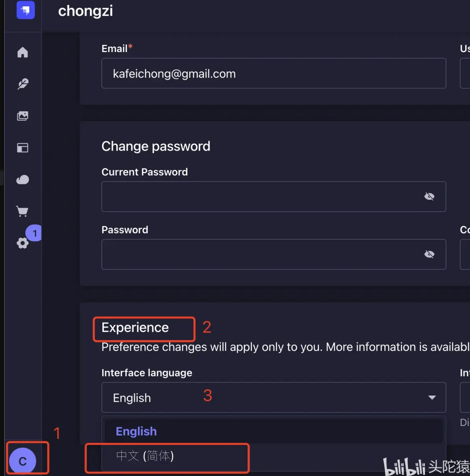Image resolution: width=470 pixels, height=476 pixels.
Task: Select English from the language list
Action: point(136,431)
